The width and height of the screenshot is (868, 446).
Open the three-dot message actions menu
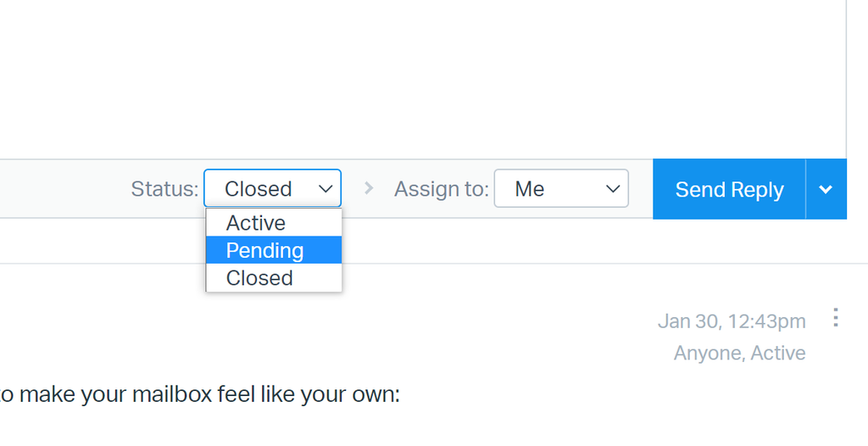point(835,318)
